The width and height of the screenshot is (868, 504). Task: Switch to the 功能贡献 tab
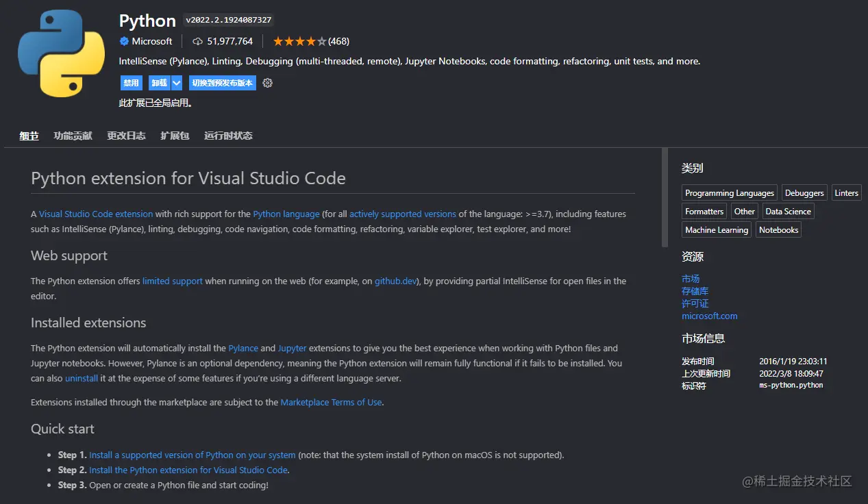click(x=73, y=136)
